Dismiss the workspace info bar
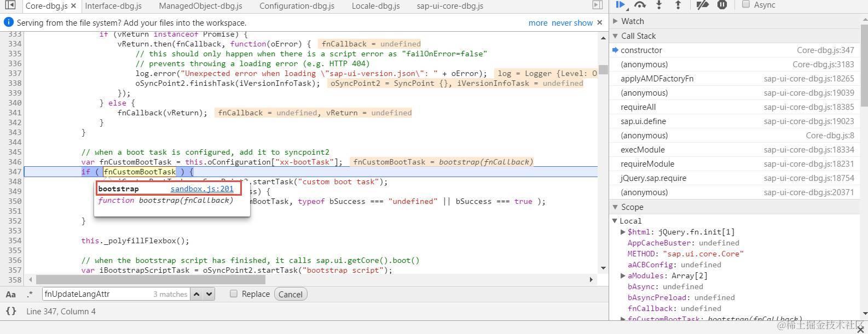Screen dimensions: 868x334 [x=600, y=22]
